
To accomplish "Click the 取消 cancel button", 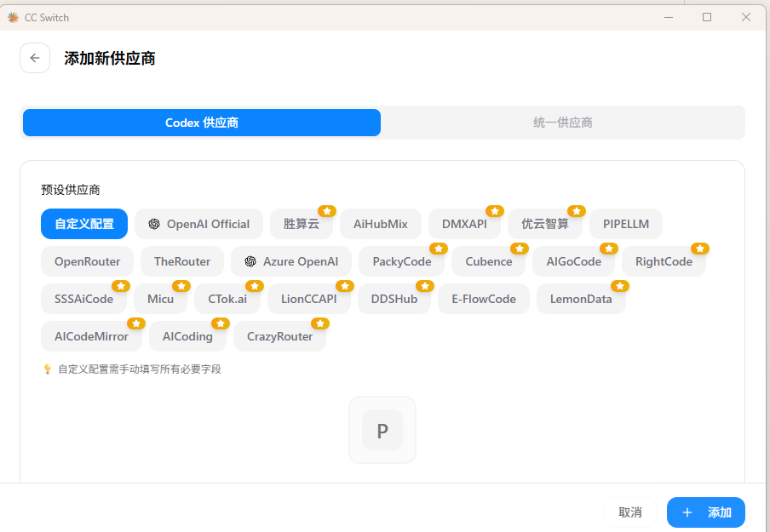I will click(630, 512).
